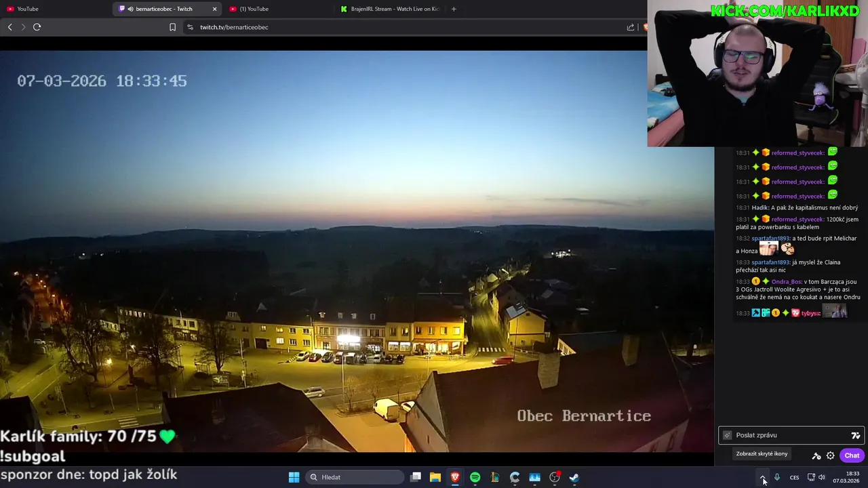Open site settings icon in address bar
Image resolution: width=868 pixels, height=488 pixels.
190,27
